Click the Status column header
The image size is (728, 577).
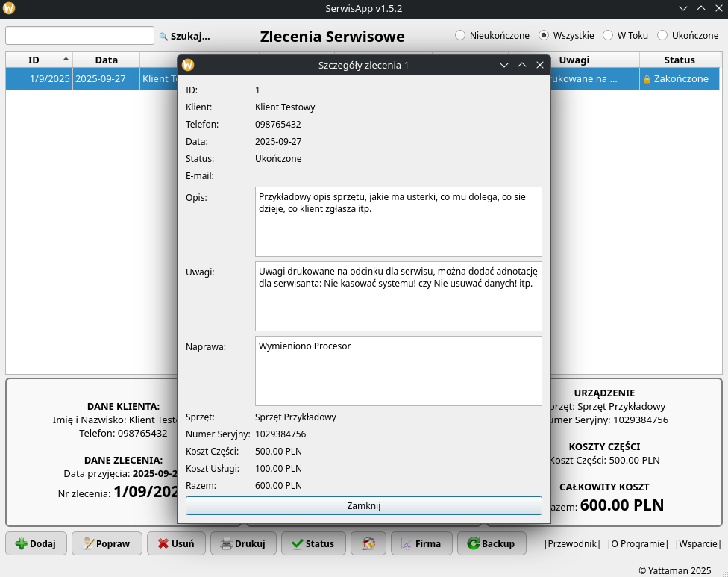pyautogui.click(x=679, y=60)
